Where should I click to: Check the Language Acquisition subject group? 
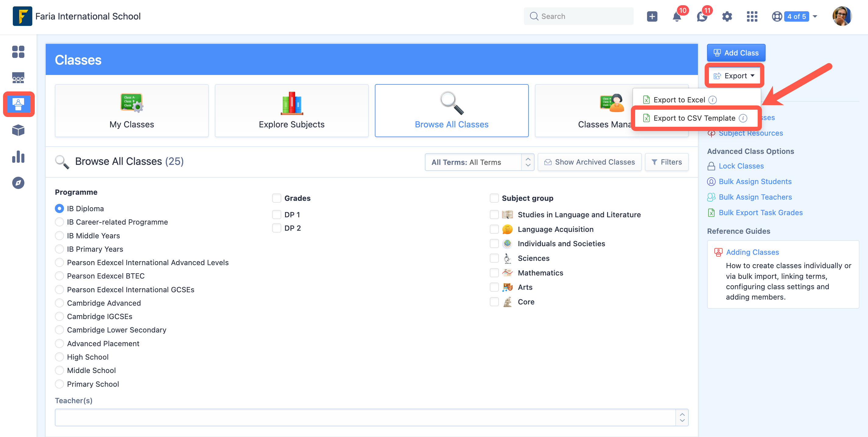click(494, 229)
